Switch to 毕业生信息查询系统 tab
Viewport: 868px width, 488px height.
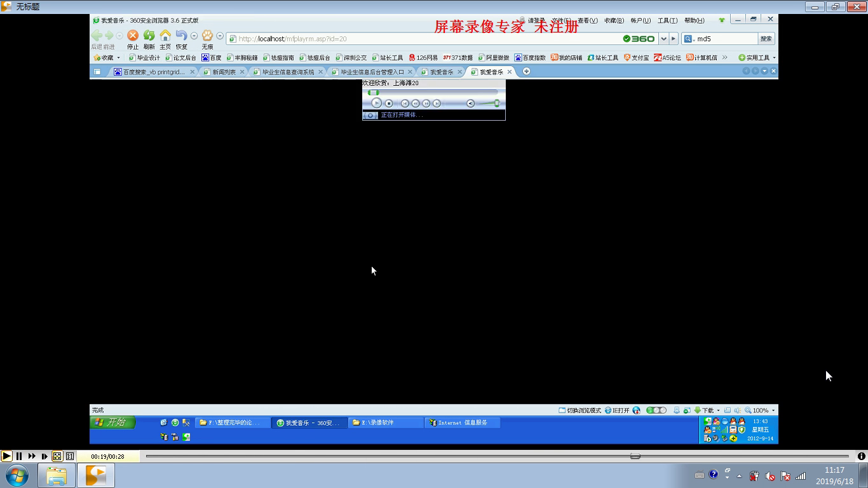(288, 72)
